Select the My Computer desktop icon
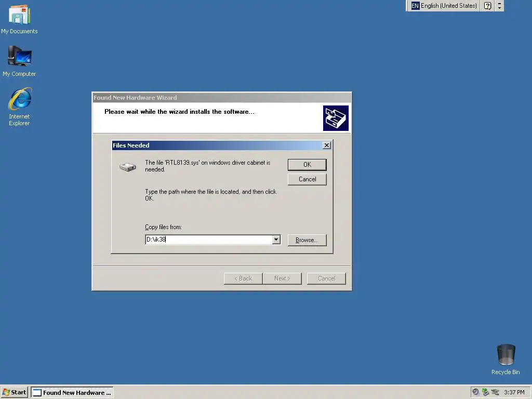532x399 pixels. 19,61
